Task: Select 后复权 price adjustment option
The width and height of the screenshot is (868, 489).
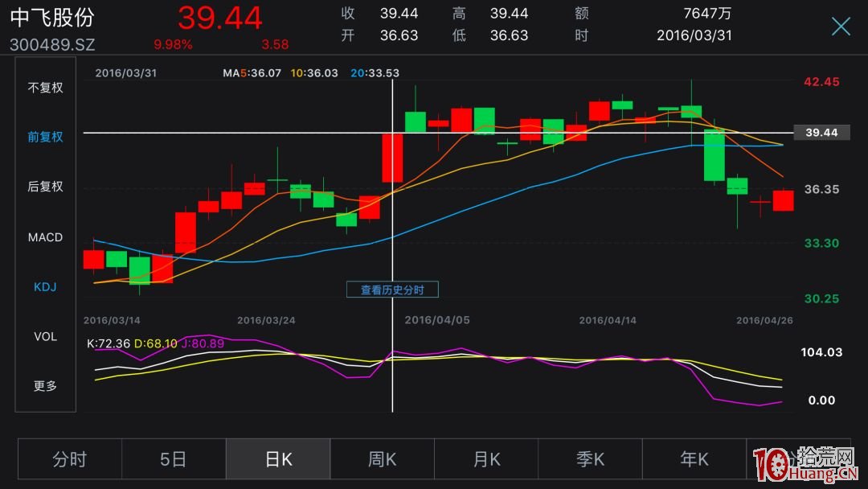Action: (x=45, y=187)
